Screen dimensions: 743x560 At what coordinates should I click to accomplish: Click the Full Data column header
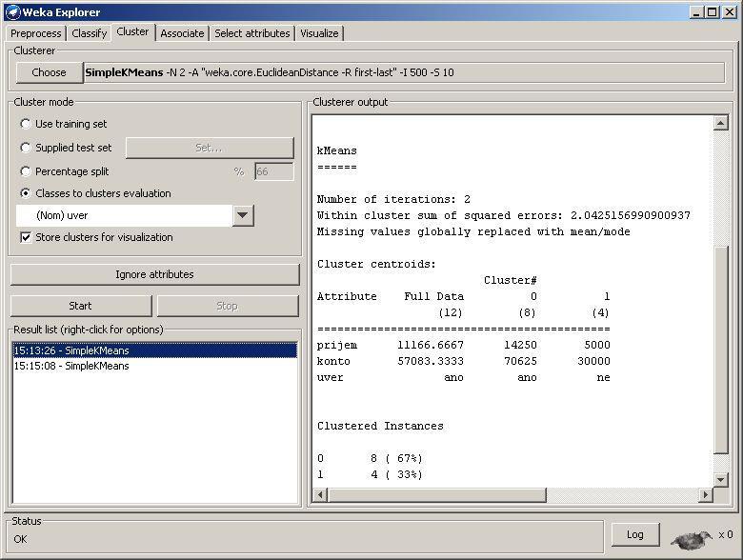tap(434, 296)
